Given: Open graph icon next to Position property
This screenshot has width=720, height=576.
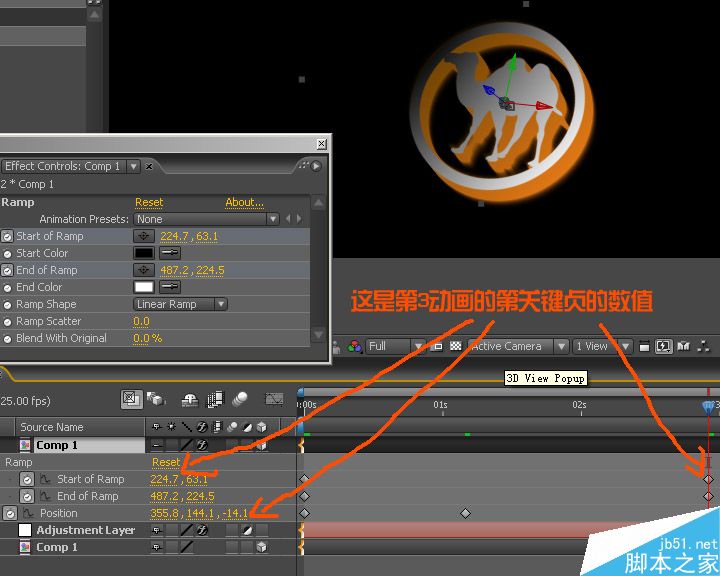Looking at the screenshot, I should [29, 513].
